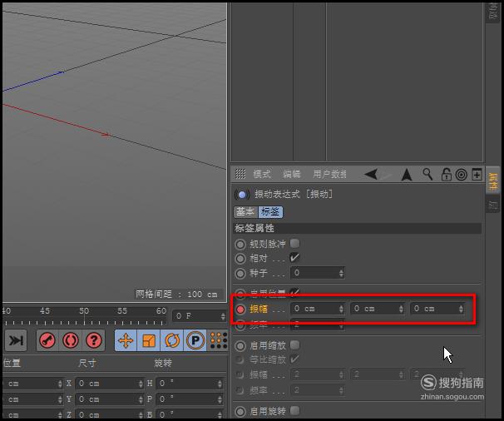Click frame 45 on the timeline ruler

(45, 311)
